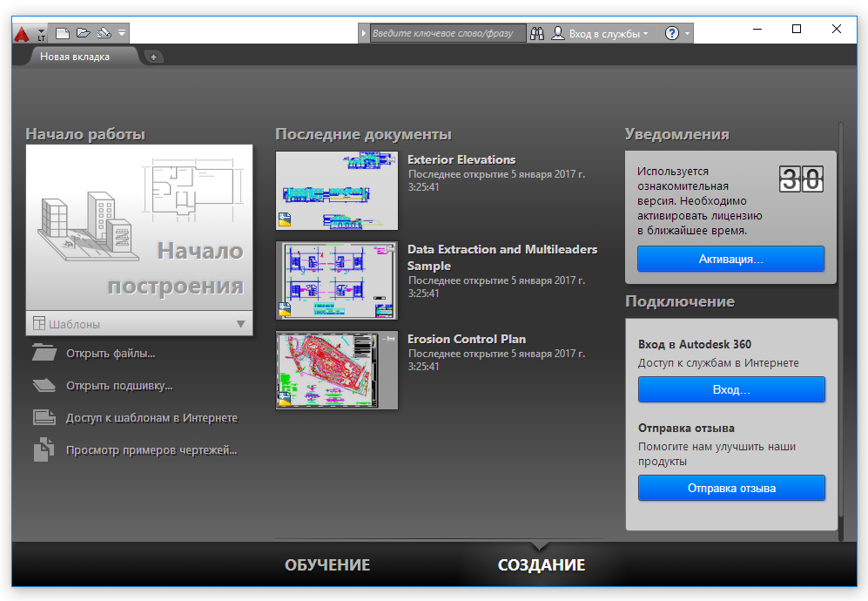Screen dimensions: 868x601
Task: Open the Data Extraction and Multileaders thumbnail
Action: [337, 280]
